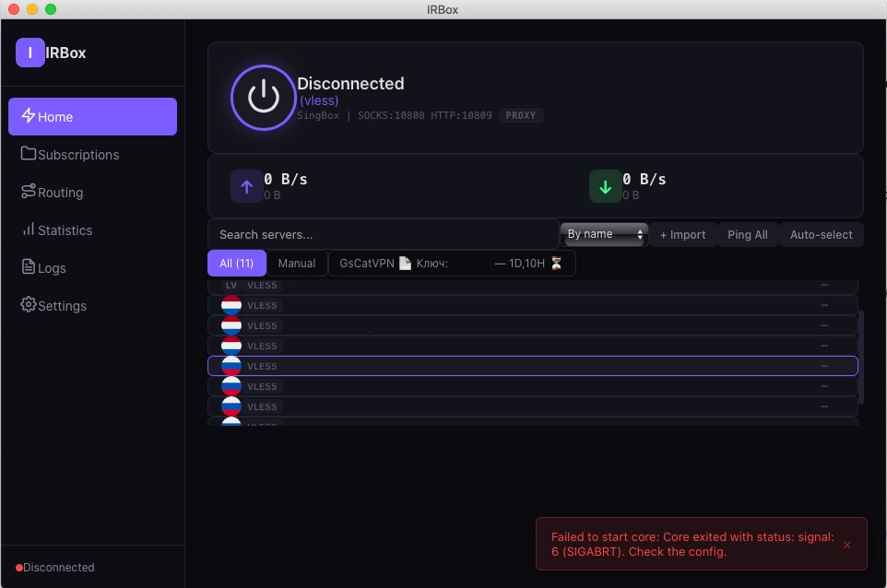This screenshot has width=887, height=588.
Task: Open Settings via its gear icon
Action: tap(29, 304)
